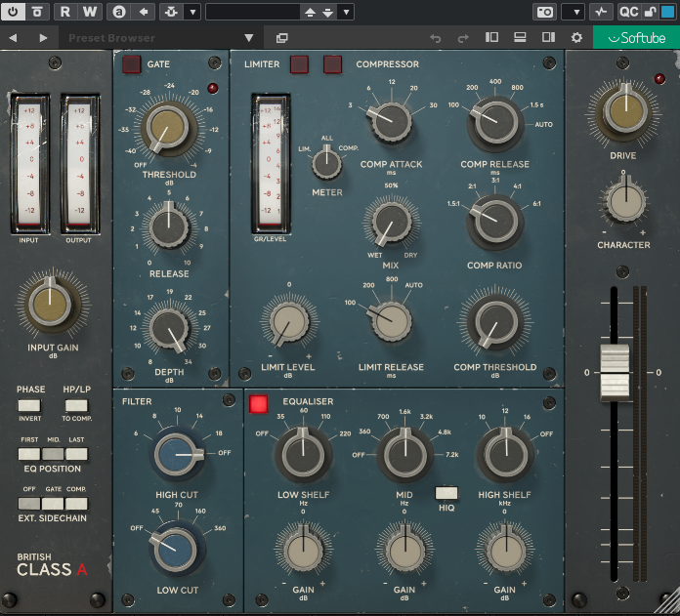
Task: Click the Preset Browser text label
Action: point(111,38)
